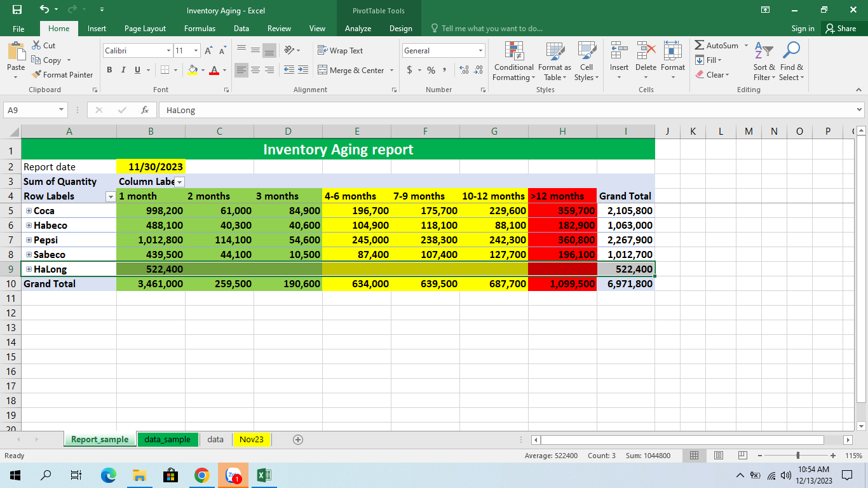Apply the accounting dollar format

(x=410, y=70)
